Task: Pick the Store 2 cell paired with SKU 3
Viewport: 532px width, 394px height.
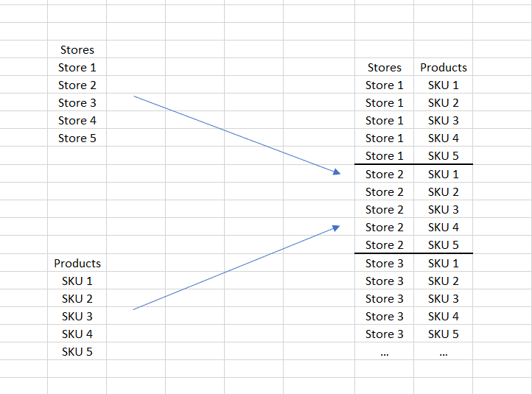Action: pyautogui.click(x=385, y=210)
